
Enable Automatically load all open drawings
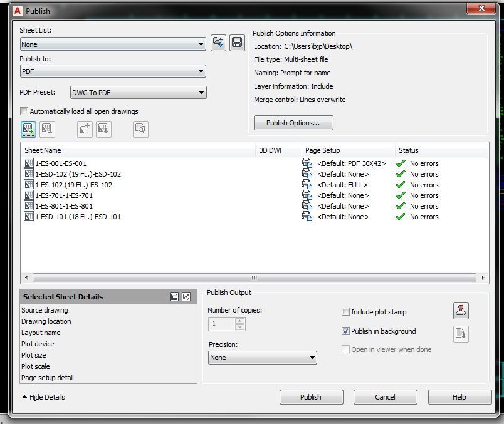[24, 111]
